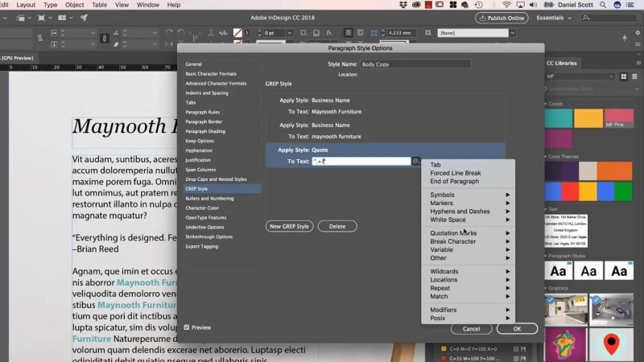Click the quick apply lightning bolt icon

point(625,38)
